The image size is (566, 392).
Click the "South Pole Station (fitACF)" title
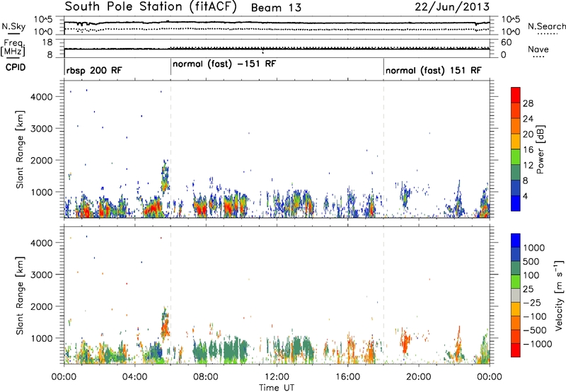151,7
